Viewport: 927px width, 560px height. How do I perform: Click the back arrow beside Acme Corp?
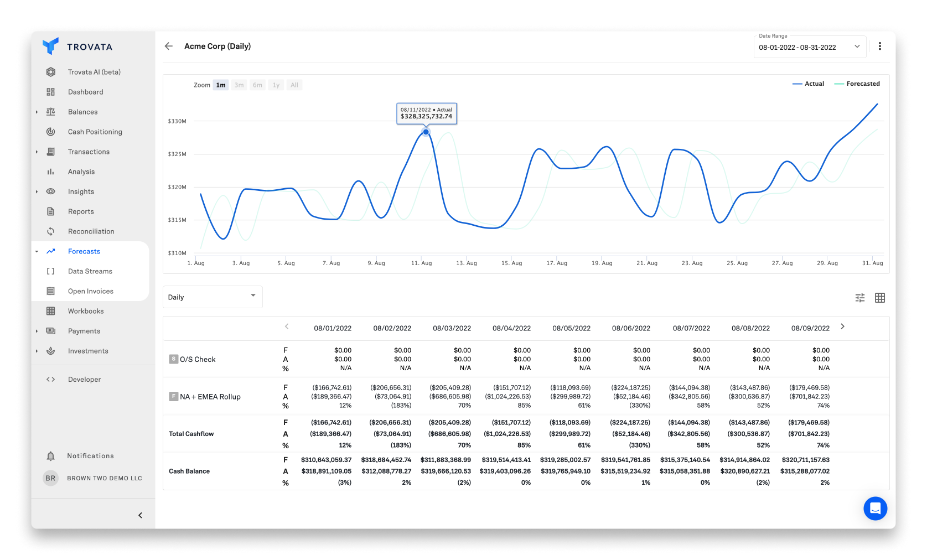coord(168,46)
